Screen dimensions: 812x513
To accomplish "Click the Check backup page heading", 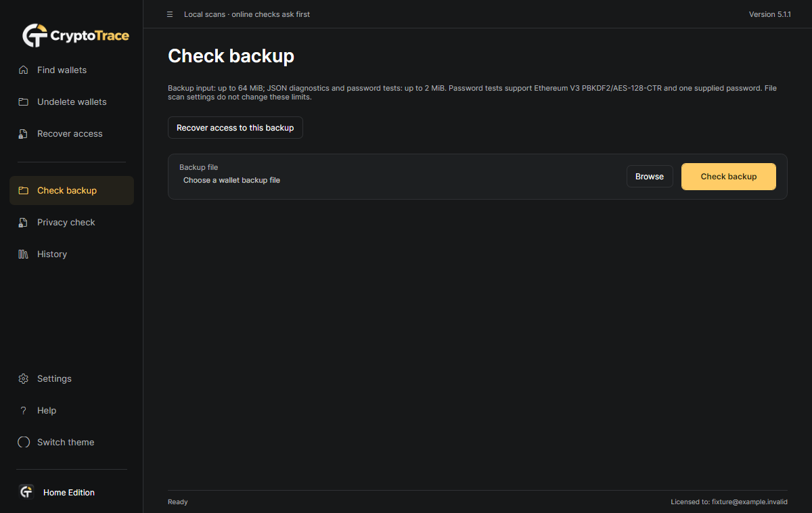I will 231,55.
